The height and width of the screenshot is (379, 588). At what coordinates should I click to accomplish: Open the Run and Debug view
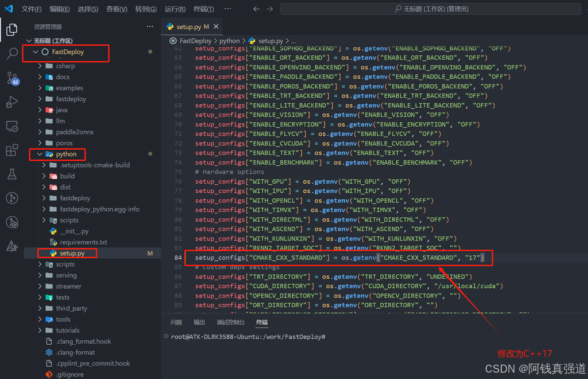(x=12, y=102)
